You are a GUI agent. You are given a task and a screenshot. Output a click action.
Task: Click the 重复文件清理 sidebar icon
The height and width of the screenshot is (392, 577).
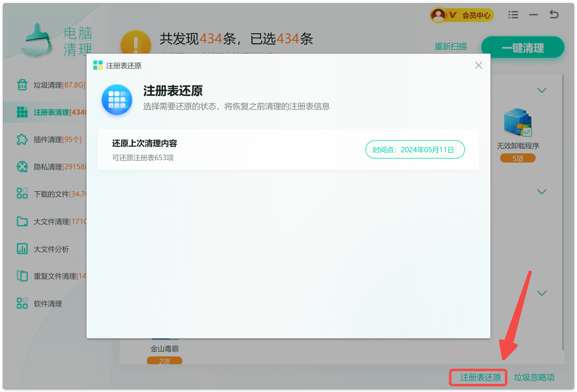coord(22,276)
